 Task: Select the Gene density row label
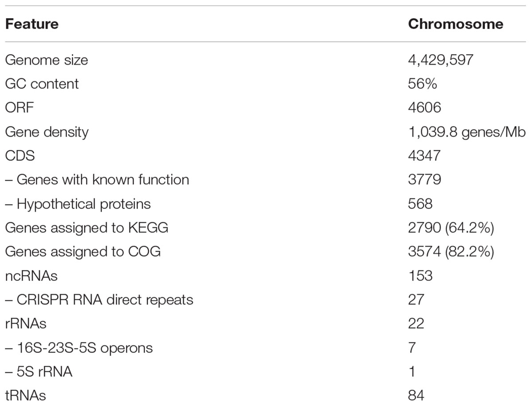[x=47, y=132]
